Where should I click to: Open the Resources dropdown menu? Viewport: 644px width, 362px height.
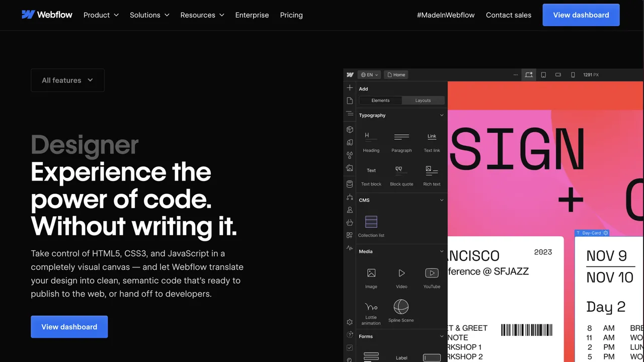tap(202, 15)
